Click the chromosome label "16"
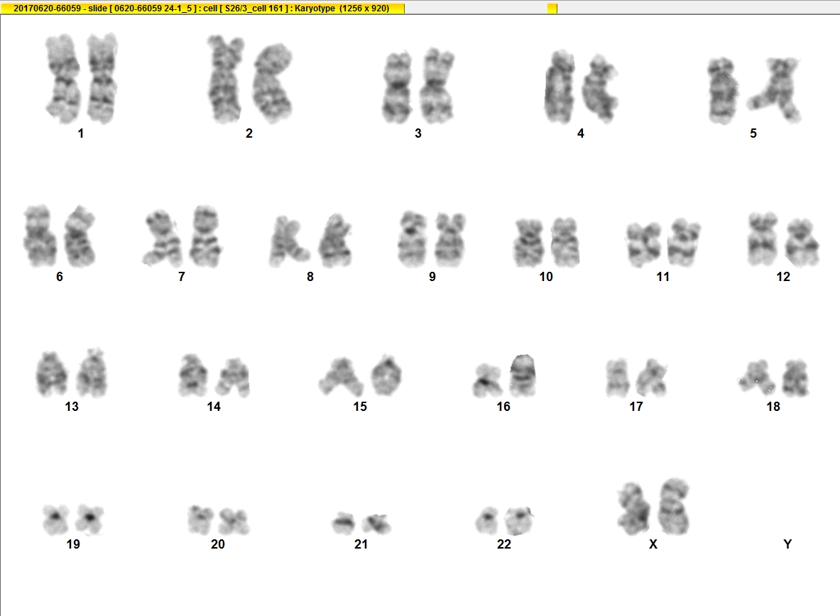The image size is (840, 616). [x=503, y=407]
